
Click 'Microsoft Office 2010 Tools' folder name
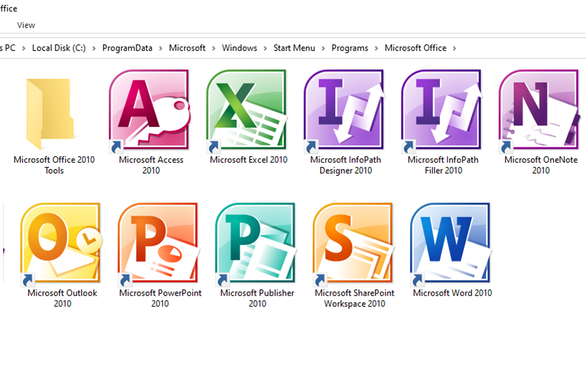pyautogui.click(x=54, y=165)
